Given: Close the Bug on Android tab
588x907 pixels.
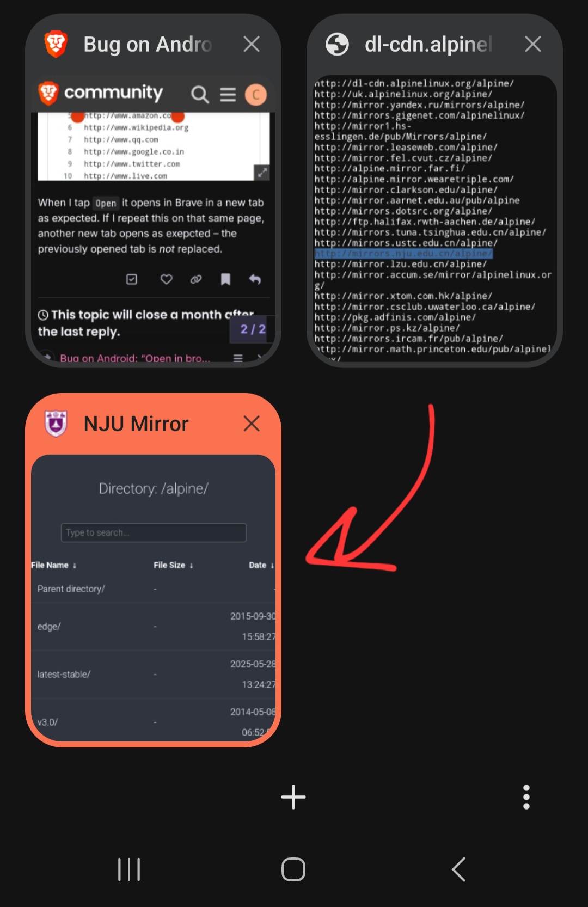Looking at the screenshot, I should pyautogui.click(x=252, y=44).
